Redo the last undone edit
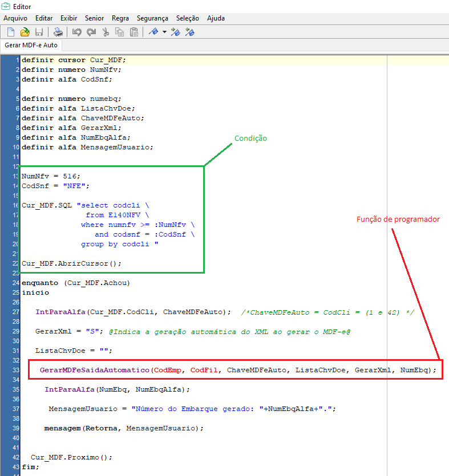The width and height of the screenshot is (449, 476). coord(91,32)
